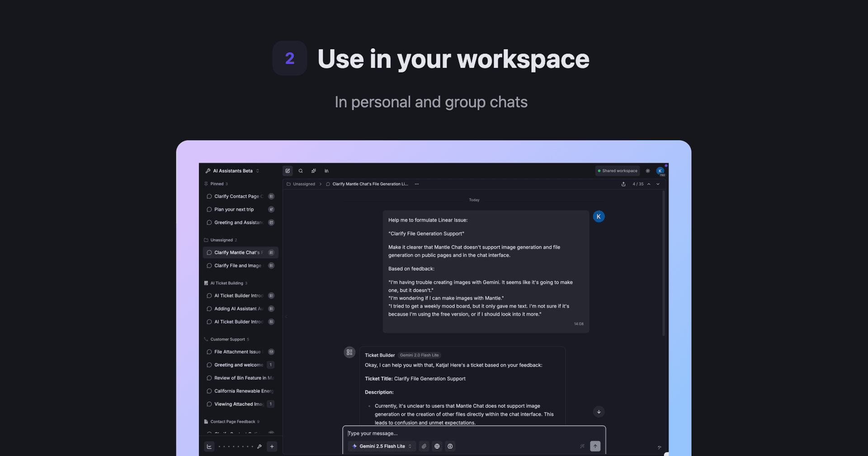Click plus button in sidebar footer
The height and width of the screenshot is (456, 868).
[272, 446]
